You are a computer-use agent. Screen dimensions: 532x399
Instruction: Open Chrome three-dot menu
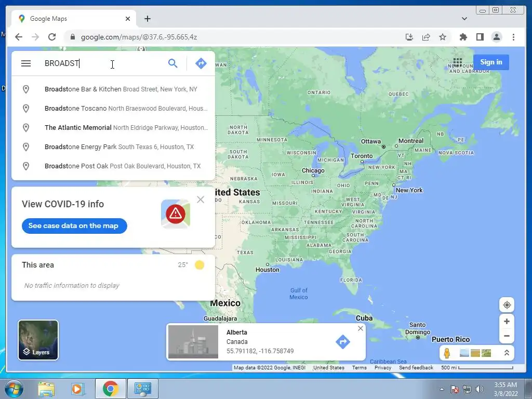[513, 37]
